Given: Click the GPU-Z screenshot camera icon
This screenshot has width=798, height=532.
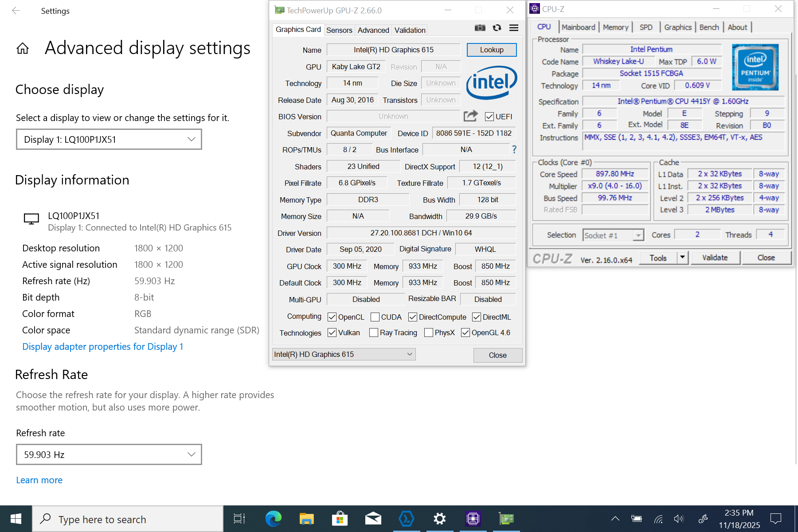Looking at the screenshot, I should point(480,28).
